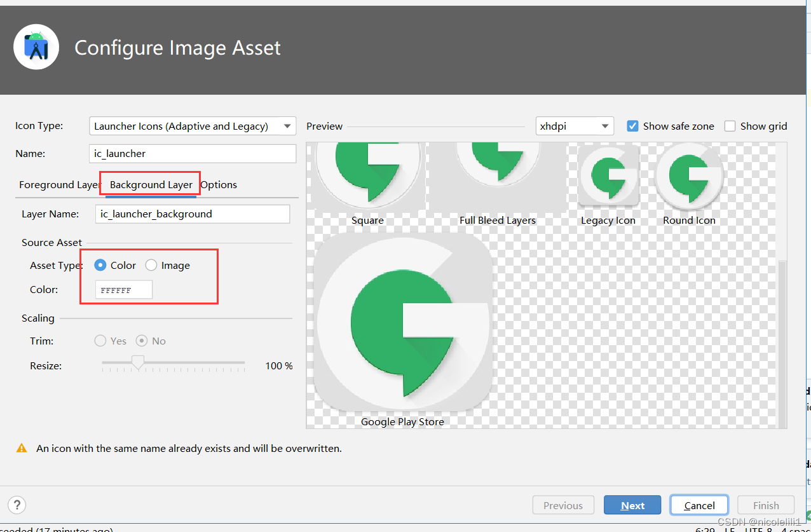Click the 100 % resize value
The width and height of the screenshot is (811, 532).
coord(278,366)
